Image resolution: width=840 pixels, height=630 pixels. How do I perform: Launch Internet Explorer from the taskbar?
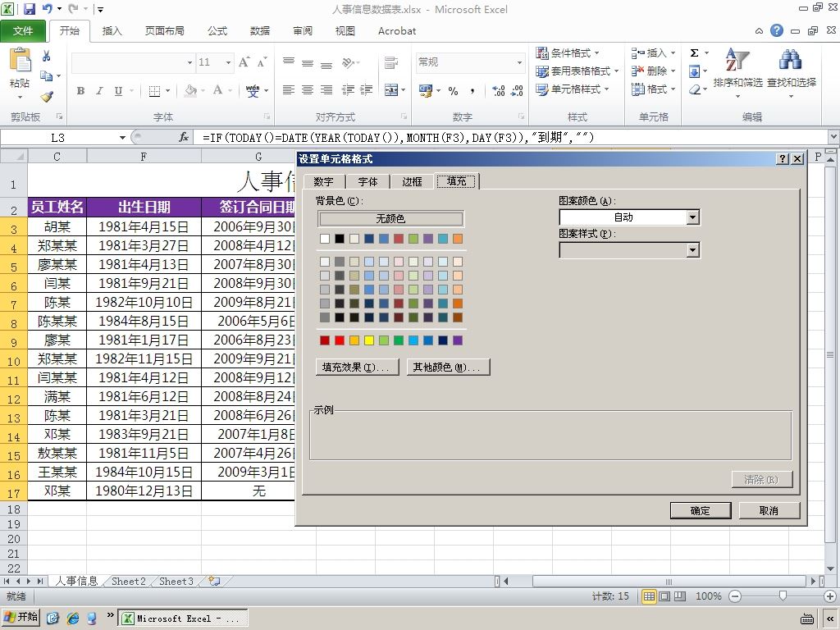pos(73,619)
